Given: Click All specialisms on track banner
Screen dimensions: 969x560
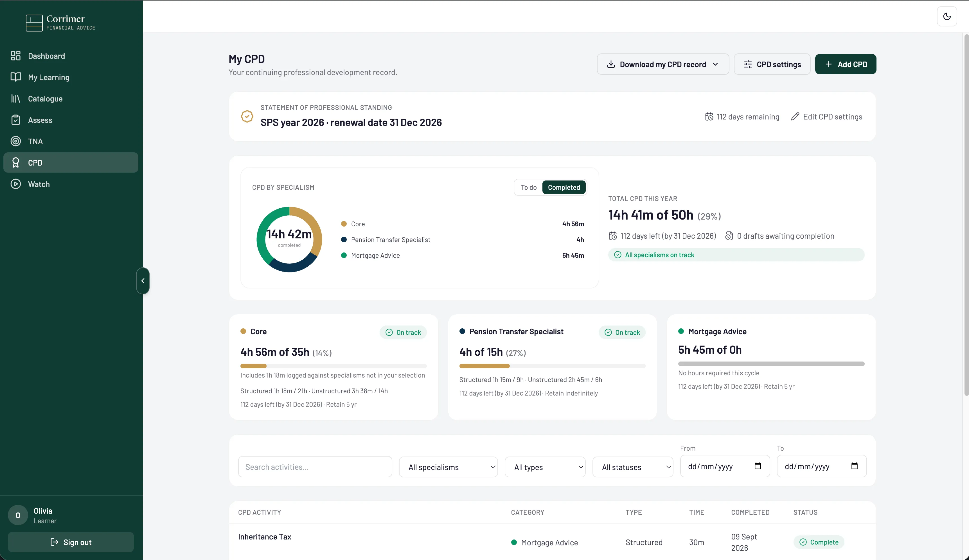Looking at the screenshot, I should pyautogui.click(x=736, y=255).
